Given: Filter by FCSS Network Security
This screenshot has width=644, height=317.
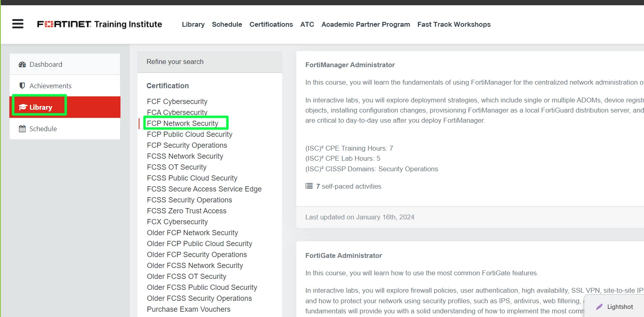Looking at the screenshot, I should [x=185, y=156].
